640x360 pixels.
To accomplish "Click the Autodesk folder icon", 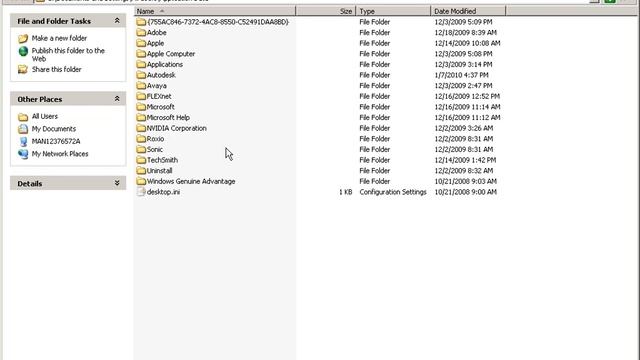I will click(141, 75).
